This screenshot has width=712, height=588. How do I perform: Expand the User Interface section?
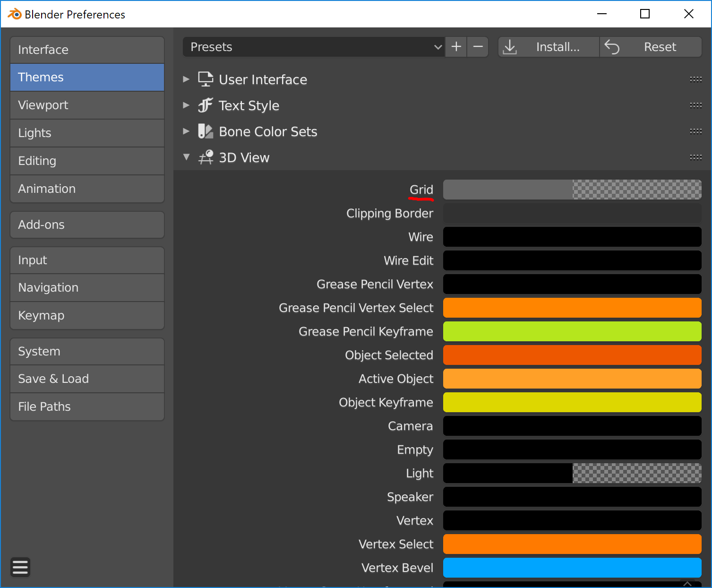click(186, 79)
